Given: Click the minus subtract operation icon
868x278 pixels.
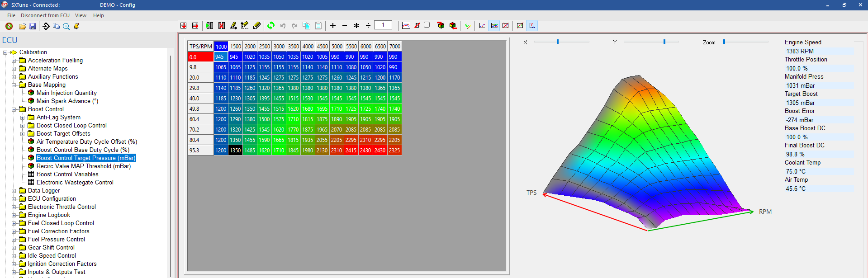Looking at the screenshot, I should 345,26.
